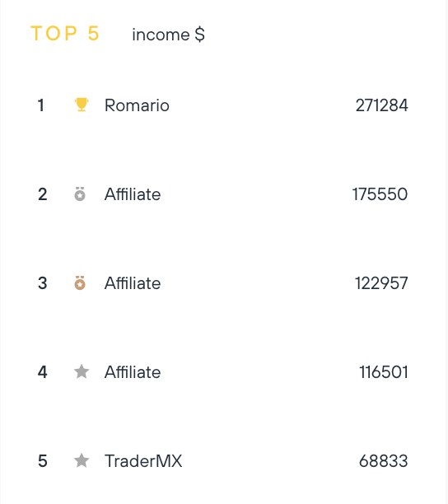Select the Romario name in the leaderboard

point(137,105)
